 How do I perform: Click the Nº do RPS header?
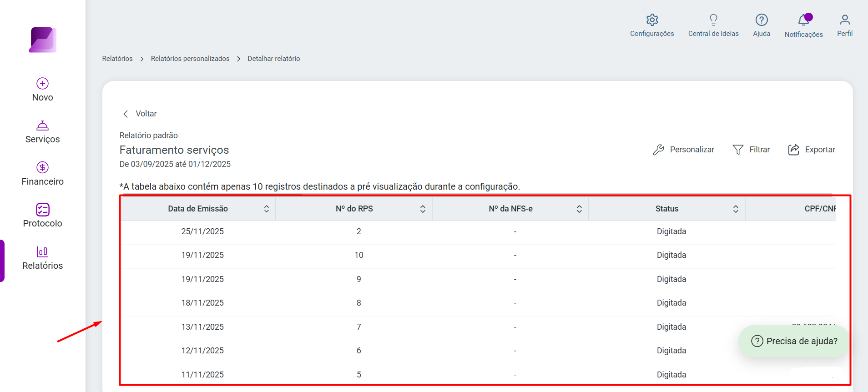[x=354, y=209]
